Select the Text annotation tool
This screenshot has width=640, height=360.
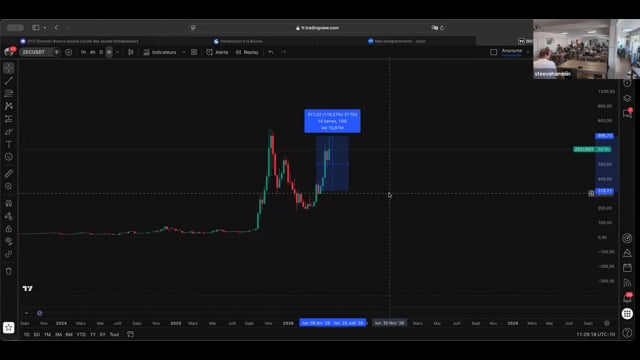pyautogui.click(x=9, y=144)
